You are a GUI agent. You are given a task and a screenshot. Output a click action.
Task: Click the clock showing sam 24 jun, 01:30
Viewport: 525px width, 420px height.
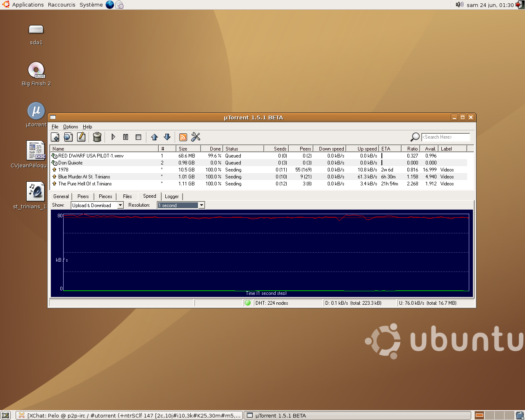(490, 5)
